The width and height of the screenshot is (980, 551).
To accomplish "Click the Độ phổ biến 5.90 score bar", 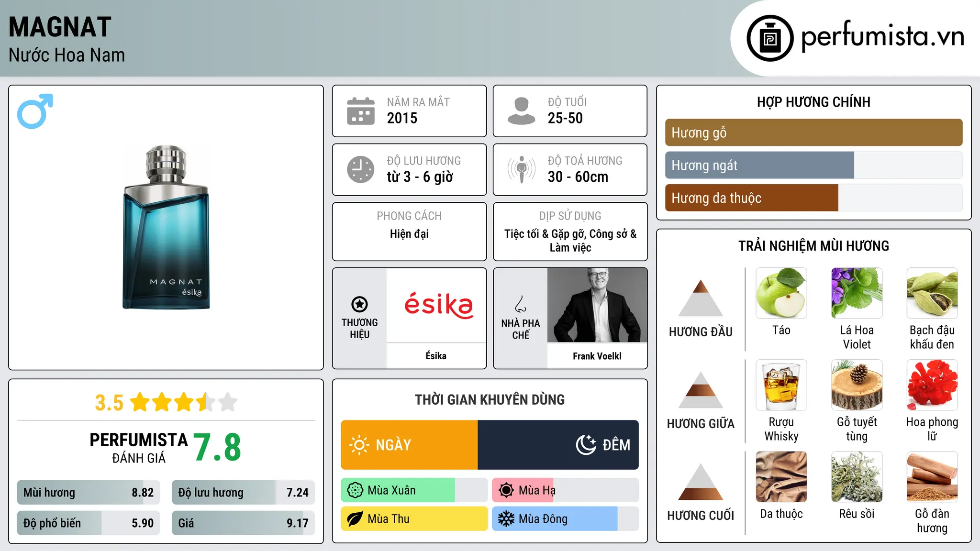I will pos(89,523).
